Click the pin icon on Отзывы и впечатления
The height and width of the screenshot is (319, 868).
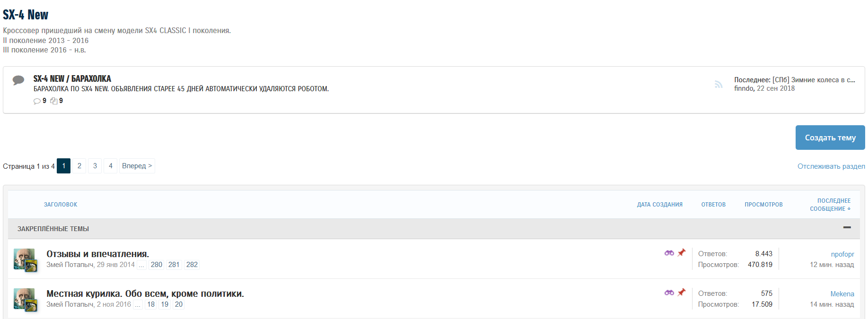(x=681, y=253)
